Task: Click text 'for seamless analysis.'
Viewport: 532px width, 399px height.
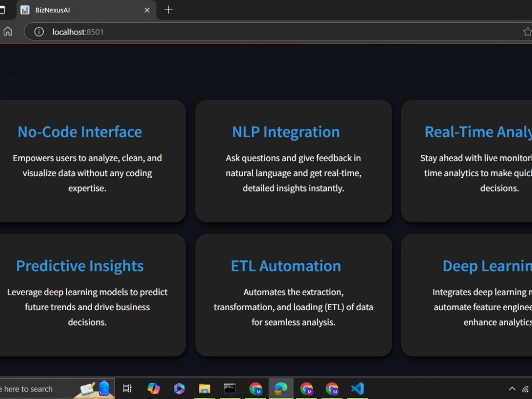Action: [x=293, y=322]
